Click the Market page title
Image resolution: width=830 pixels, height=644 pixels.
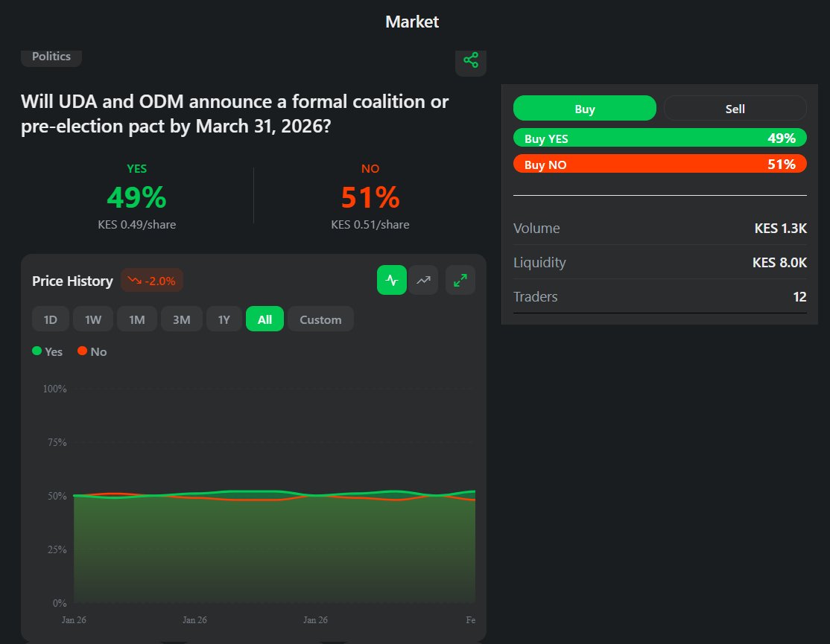pyautogui.click(x=412, y=22)
